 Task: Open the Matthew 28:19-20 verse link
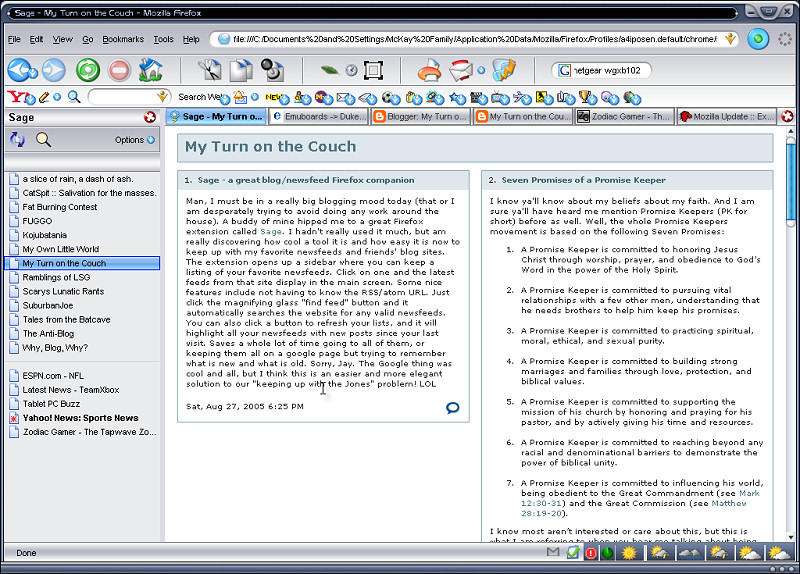coord(633,508)
